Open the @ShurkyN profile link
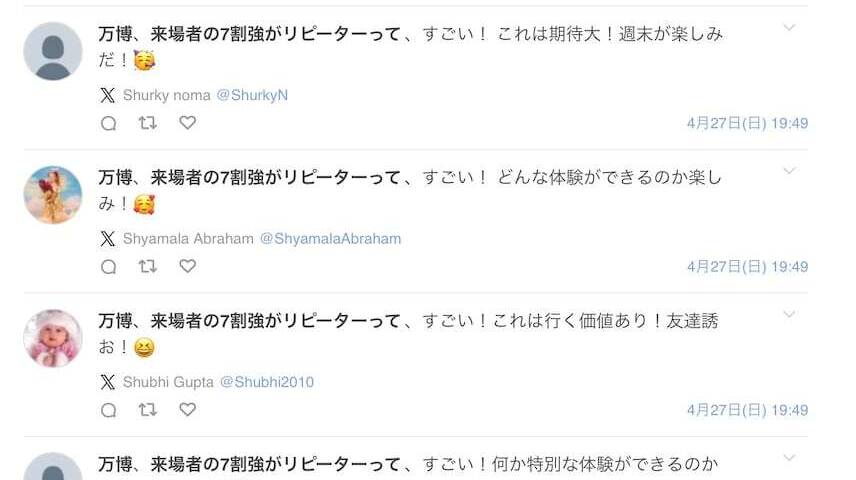Screen dimensions: 856x480 252,95
